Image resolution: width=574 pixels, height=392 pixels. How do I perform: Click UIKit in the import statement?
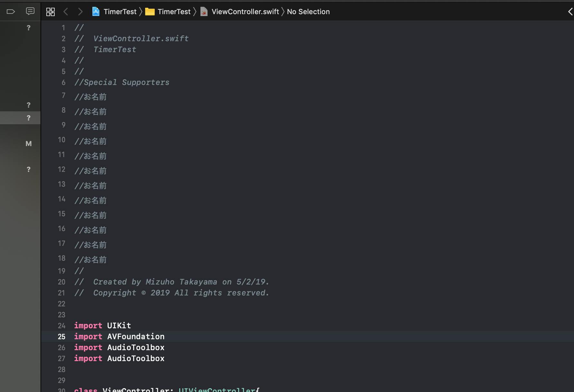[119, 326]
